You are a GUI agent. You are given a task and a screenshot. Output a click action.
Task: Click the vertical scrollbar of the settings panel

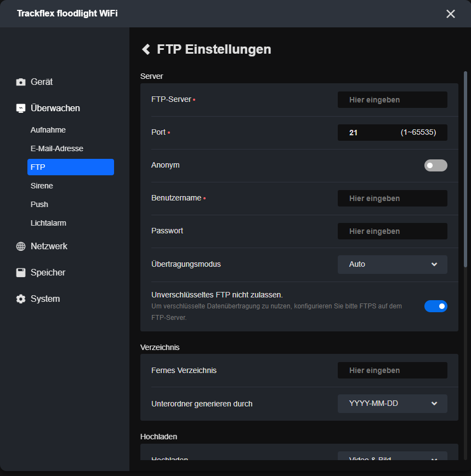(465, 169)
